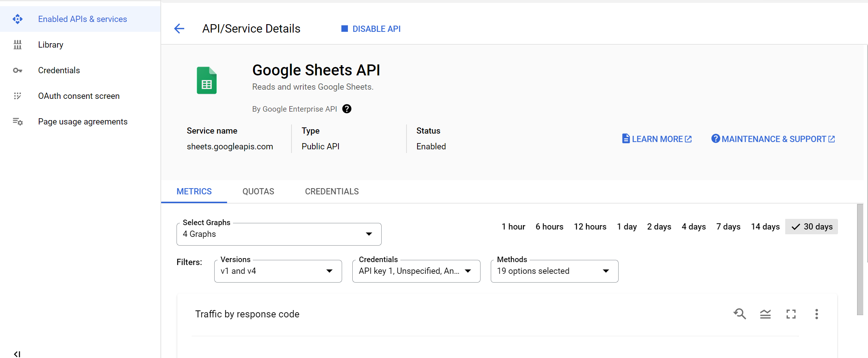Select the 14 days time range
868x358 pixels.
pos(765,227)
